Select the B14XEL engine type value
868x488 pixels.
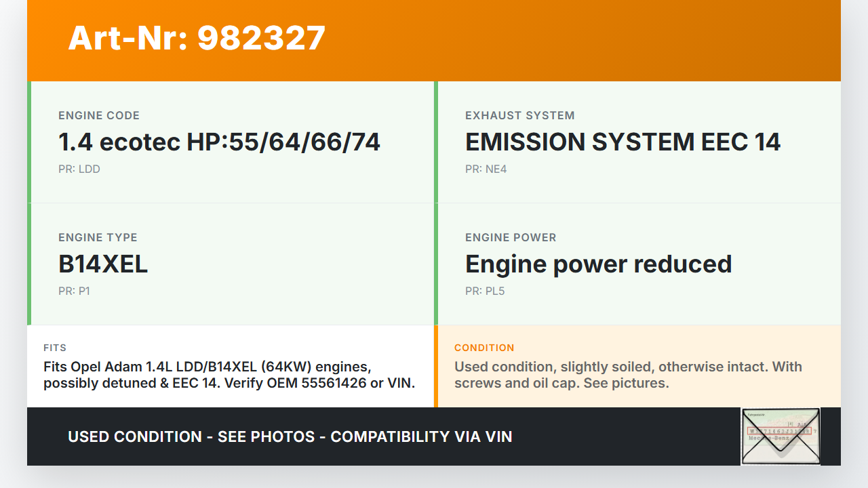103,264
